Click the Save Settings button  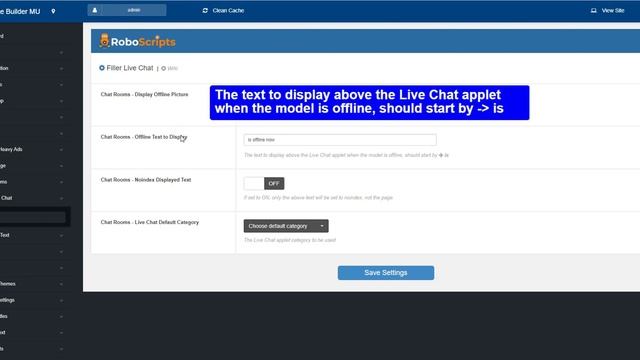click(x=386, y=273)
